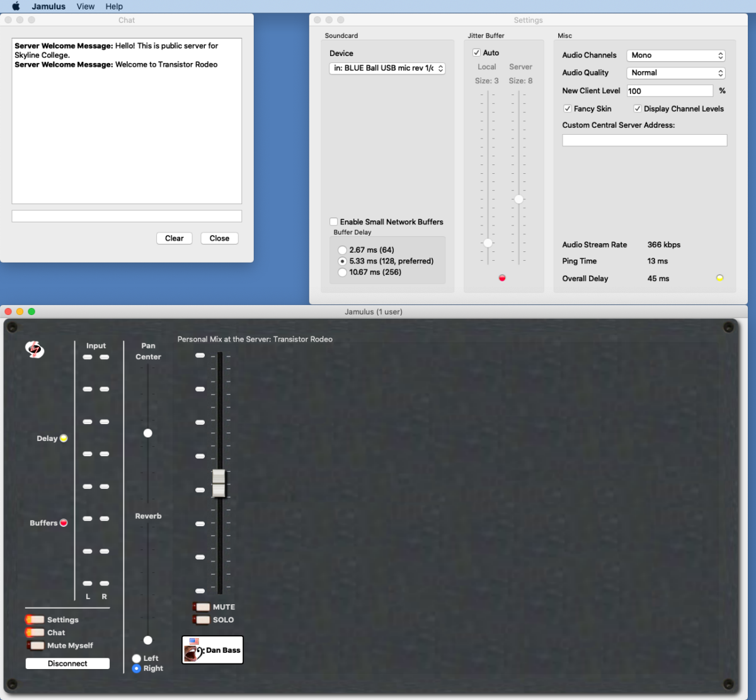Click the Disconnect button
The width and height of the screenshot is (756, 700).
pos(67,663)
